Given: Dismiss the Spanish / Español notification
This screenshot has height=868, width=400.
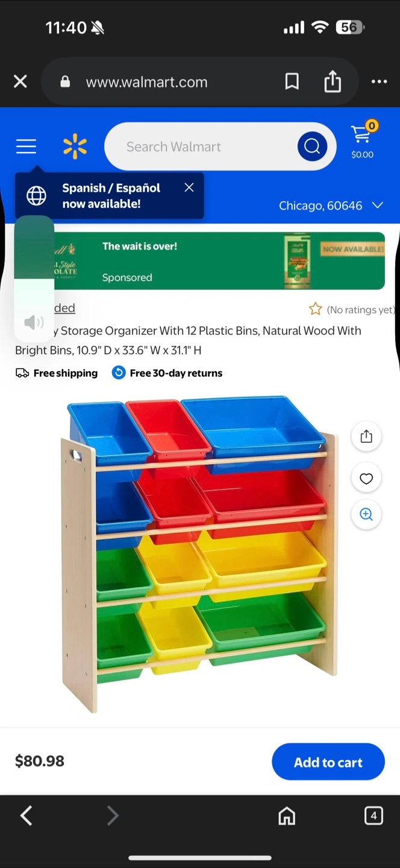Looking at the screenshot, I should pyautogui.click(x=189, y=187).
